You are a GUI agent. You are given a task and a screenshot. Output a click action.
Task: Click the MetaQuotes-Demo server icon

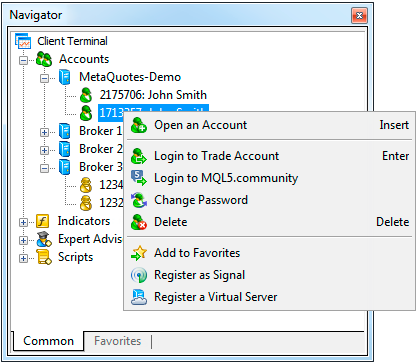(x=64, y=77)
